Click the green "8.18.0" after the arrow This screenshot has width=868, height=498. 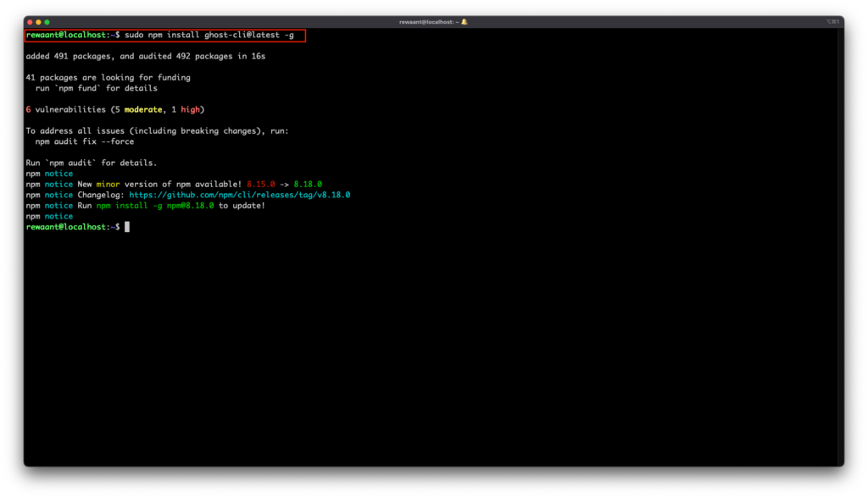click(x=308, y=185)
